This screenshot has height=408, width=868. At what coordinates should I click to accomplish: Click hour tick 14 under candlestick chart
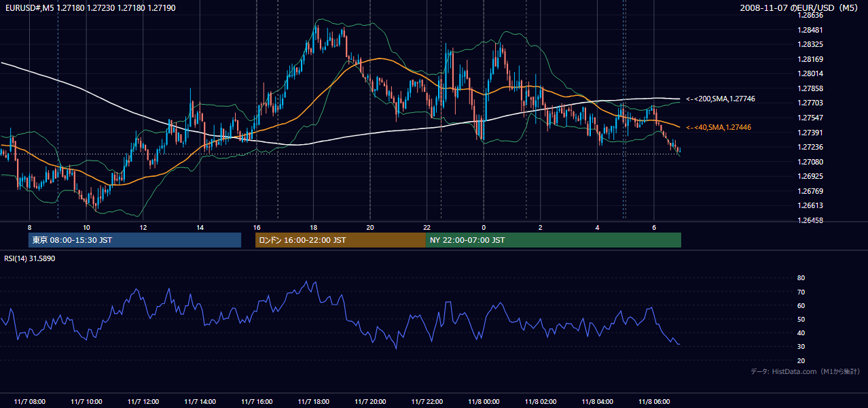pos(200,227)
